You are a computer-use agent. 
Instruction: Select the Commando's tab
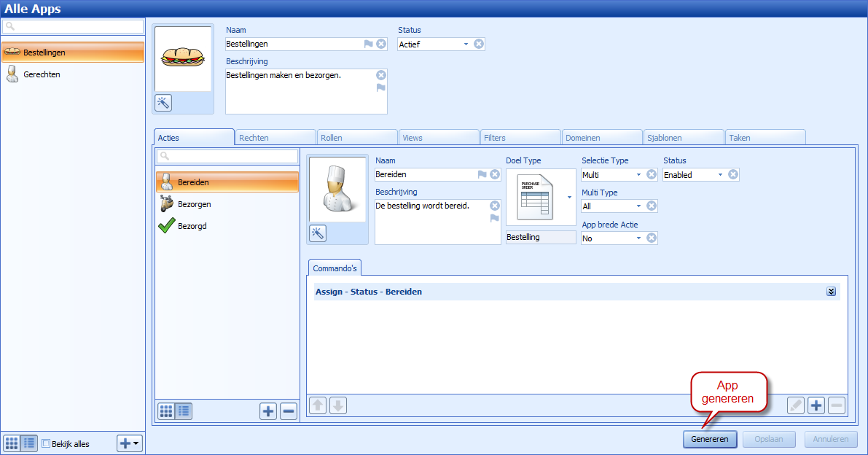coord(335,268)
